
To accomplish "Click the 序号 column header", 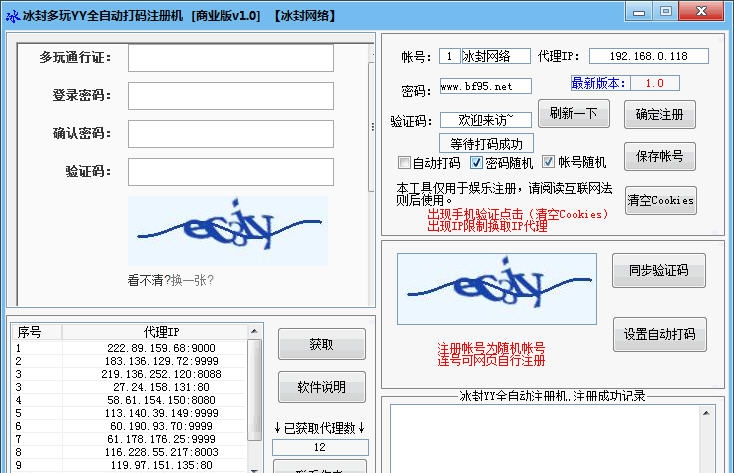I will coord(37,332).
